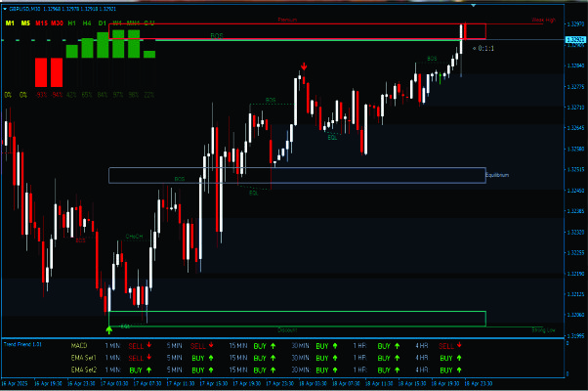Select the red M30 timeframe label

pyautogui.click(x=58, y=22)
